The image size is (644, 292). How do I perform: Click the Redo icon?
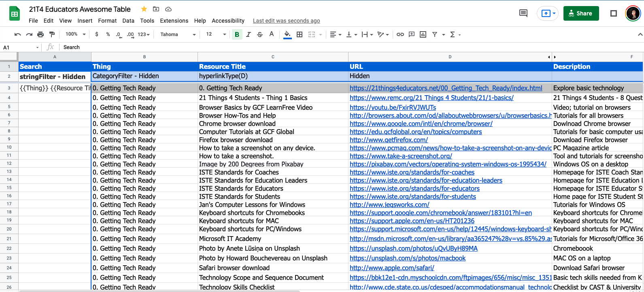pos(29,34)
